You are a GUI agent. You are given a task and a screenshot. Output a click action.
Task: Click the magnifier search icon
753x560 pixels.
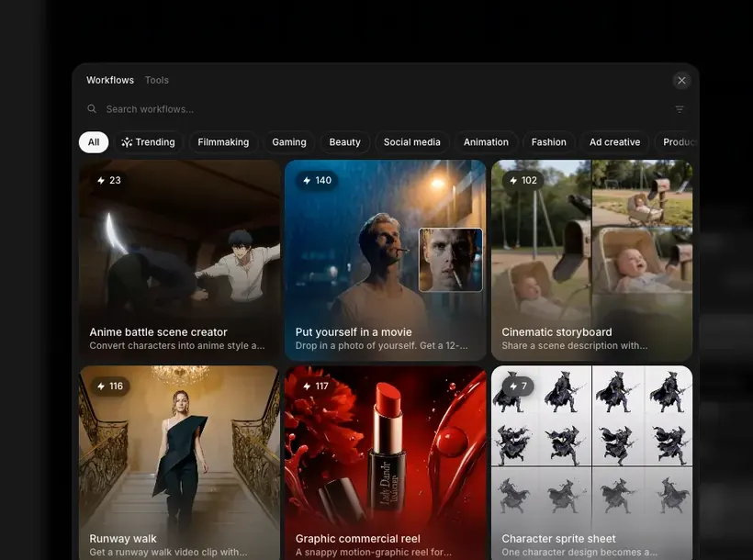(x=92, y=109)
